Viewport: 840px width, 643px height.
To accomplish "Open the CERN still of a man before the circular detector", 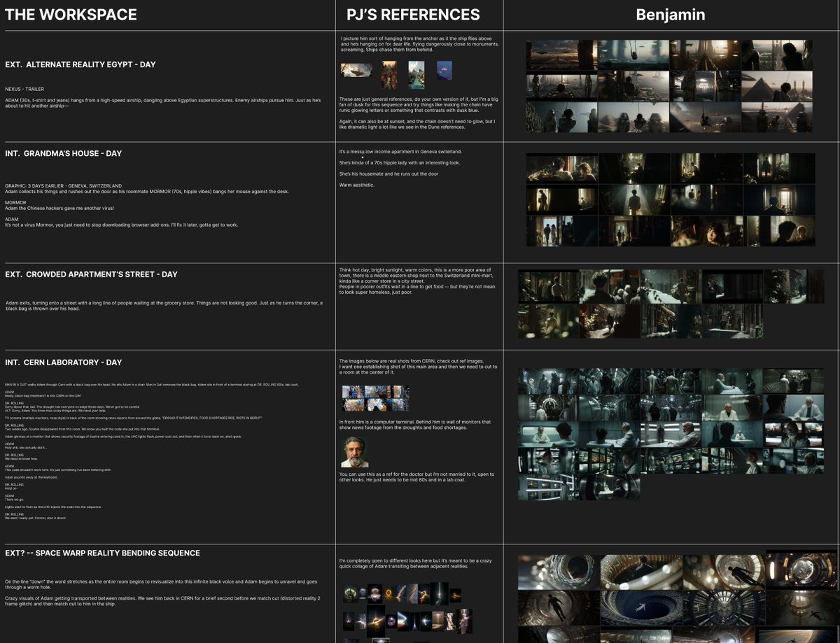I will 548,407.
